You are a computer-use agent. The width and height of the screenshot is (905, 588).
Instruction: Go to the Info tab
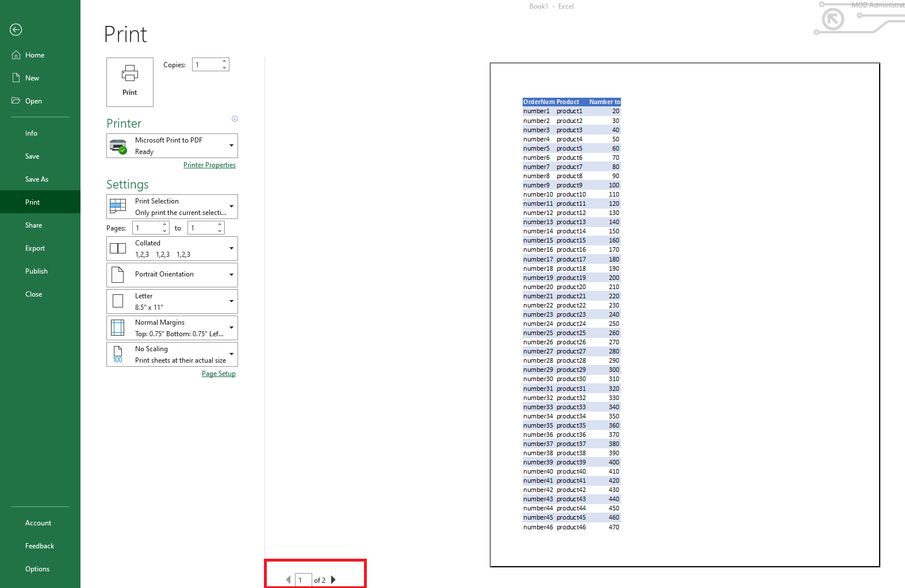point(40,133)
